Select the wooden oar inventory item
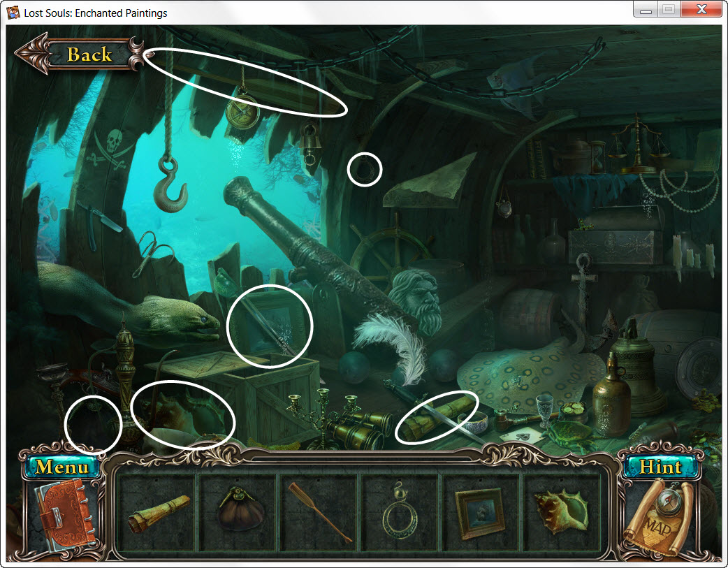This screenshot has width=728, height=568. [320, 517]
